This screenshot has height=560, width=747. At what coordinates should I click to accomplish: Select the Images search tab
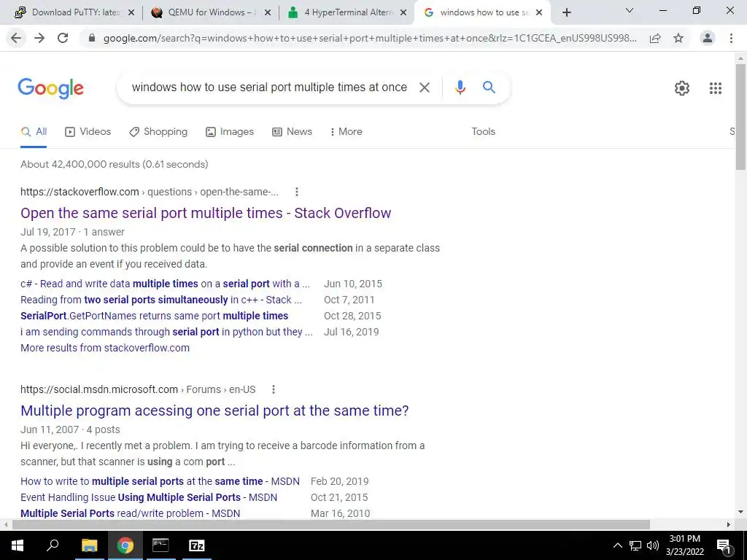230,131
